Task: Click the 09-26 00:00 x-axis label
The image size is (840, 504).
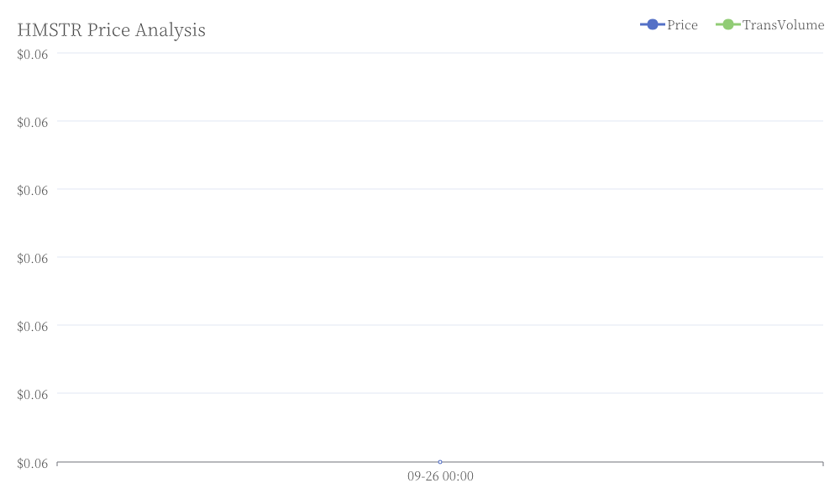Action: [440, 476]
